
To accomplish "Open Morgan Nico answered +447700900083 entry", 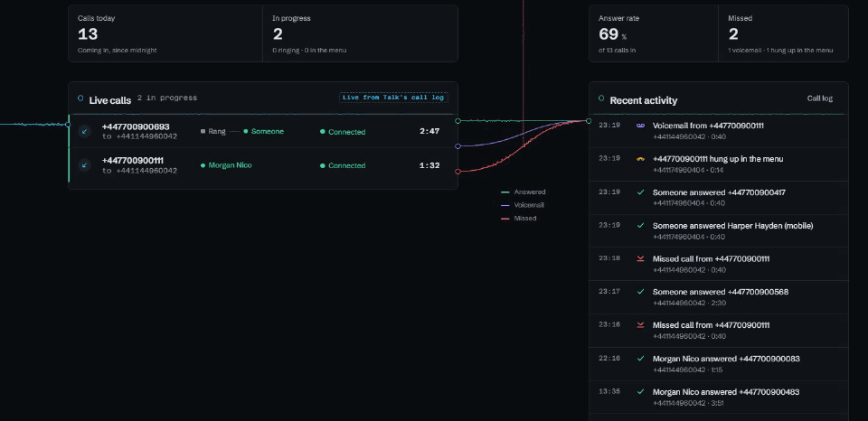I will tap(719, 363).
